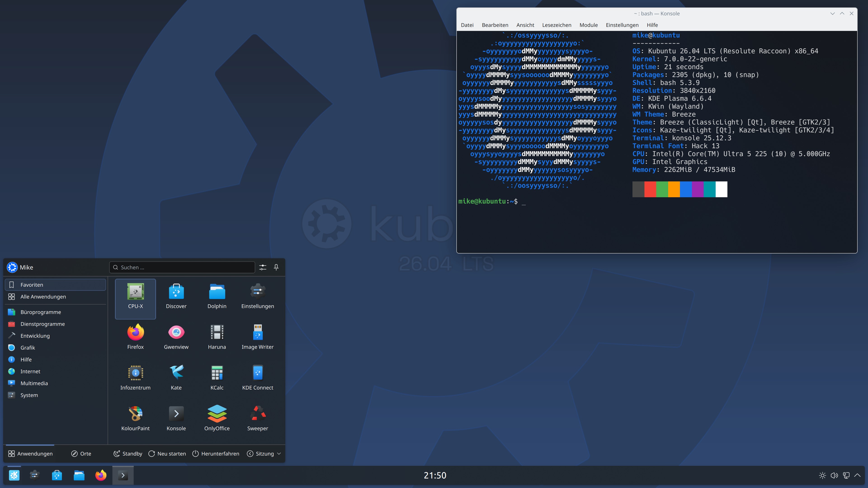Click the Konsole terminal prompt line

492,201
